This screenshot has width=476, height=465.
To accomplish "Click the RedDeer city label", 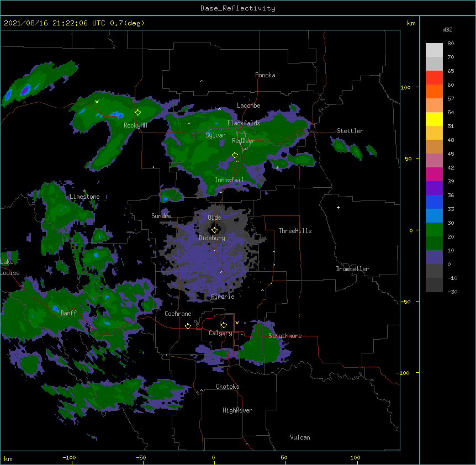I will coord(244,141).
